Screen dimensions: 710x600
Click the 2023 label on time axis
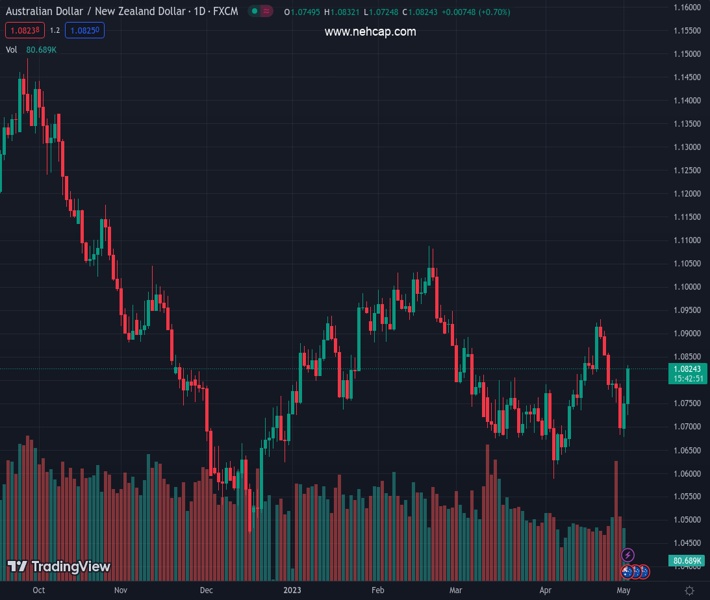pyautogui.click(x=292, y=590)
